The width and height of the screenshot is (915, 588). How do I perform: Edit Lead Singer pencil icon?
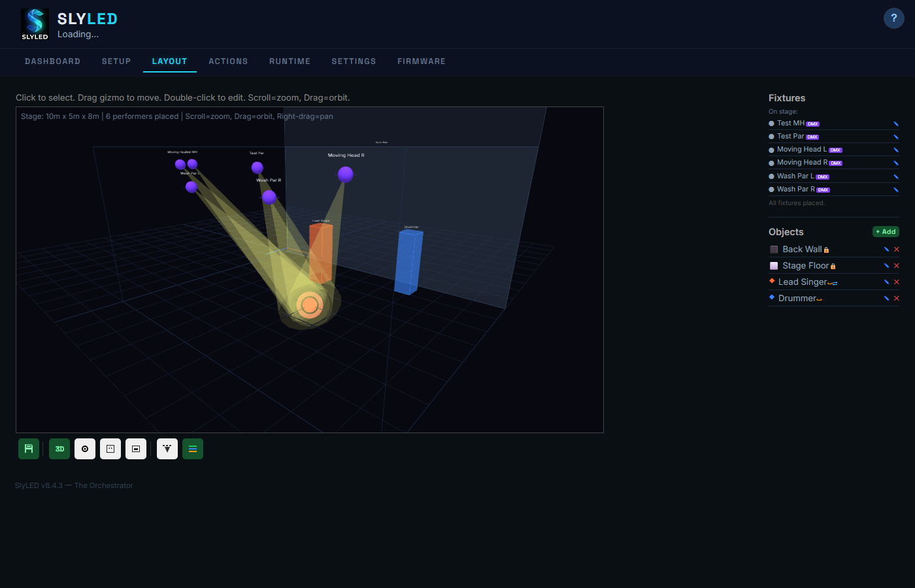tap(887, 282)
